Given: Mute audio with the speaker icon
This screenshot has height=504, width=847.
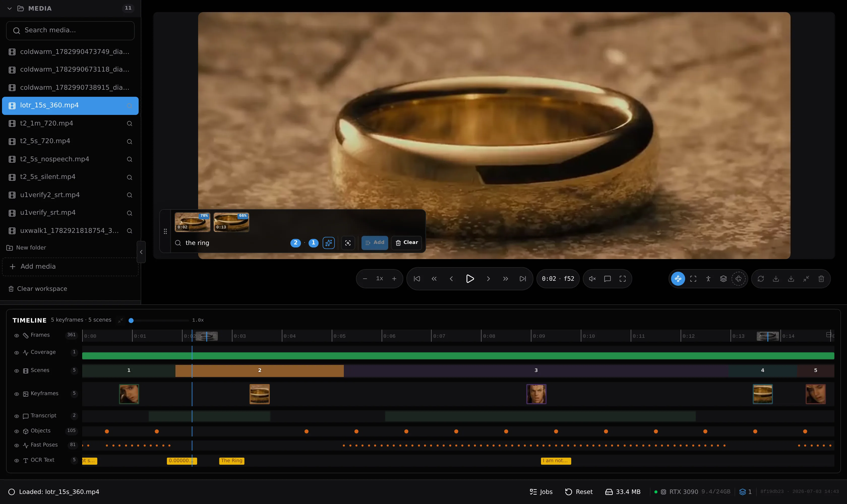Looking at the screenshot, I should click(592, 279).
